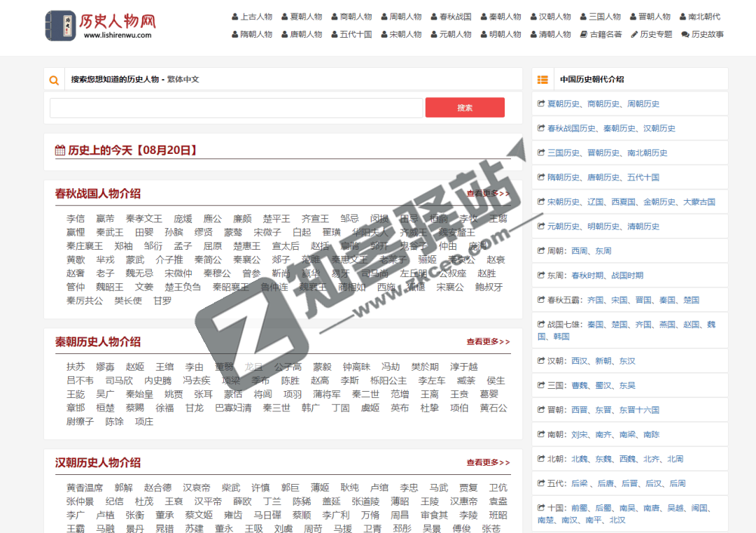The width and height of the screenshot is (756, 533).
Task: Click the icon before 历史故事
Action: pyautogui.click(x=686, y=34)
